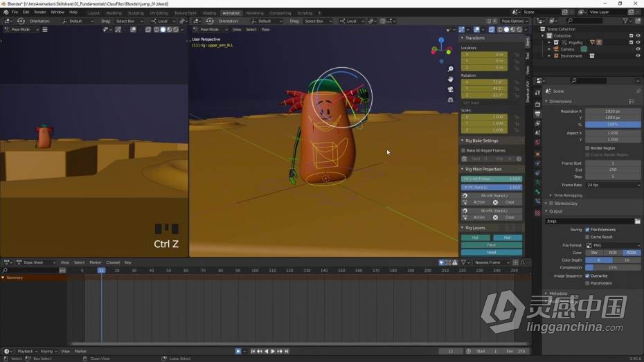This screenshot has width=644, height=362.
Task: Open Render properties tab icon
Action: pos(537,104)
